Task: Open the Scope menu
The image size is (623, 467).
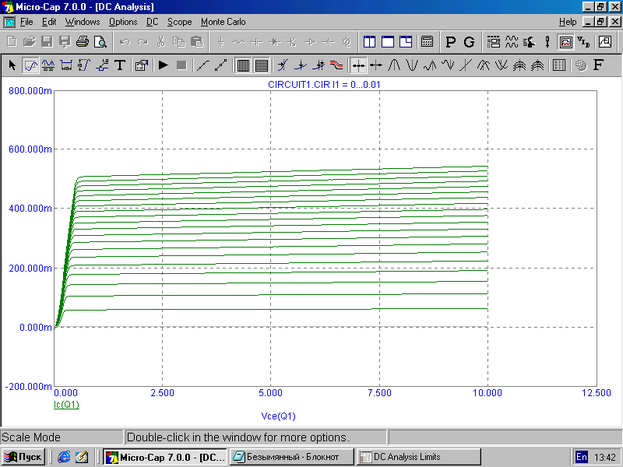Action: click(x=180, y=21)
